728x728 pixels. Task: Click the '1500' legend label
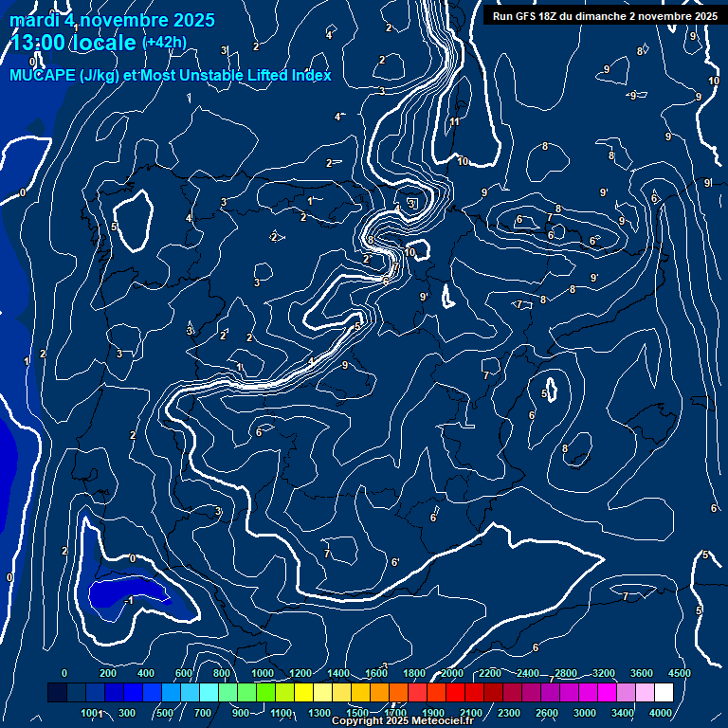click(x=357, y=713)
